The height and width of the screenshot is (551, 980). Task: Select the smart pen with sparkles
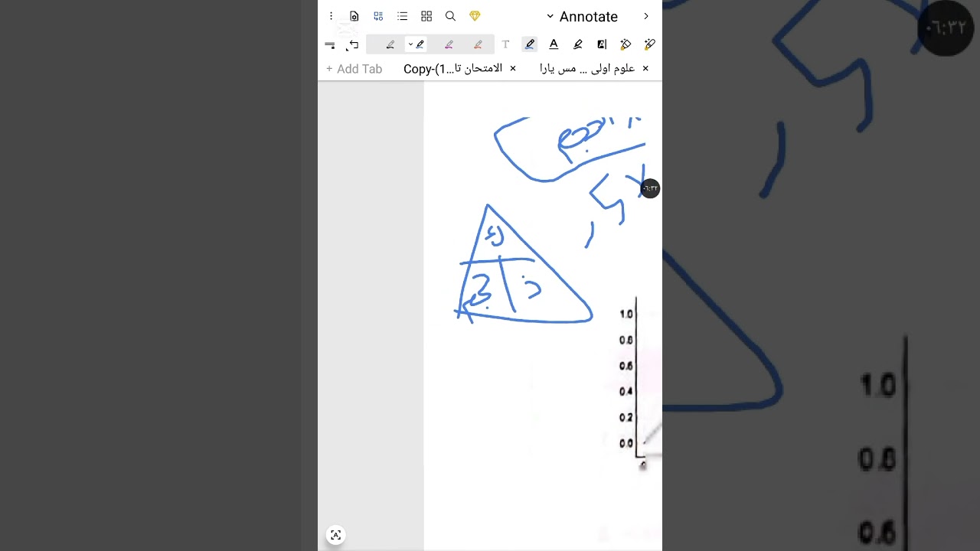[x=650, y=44]
